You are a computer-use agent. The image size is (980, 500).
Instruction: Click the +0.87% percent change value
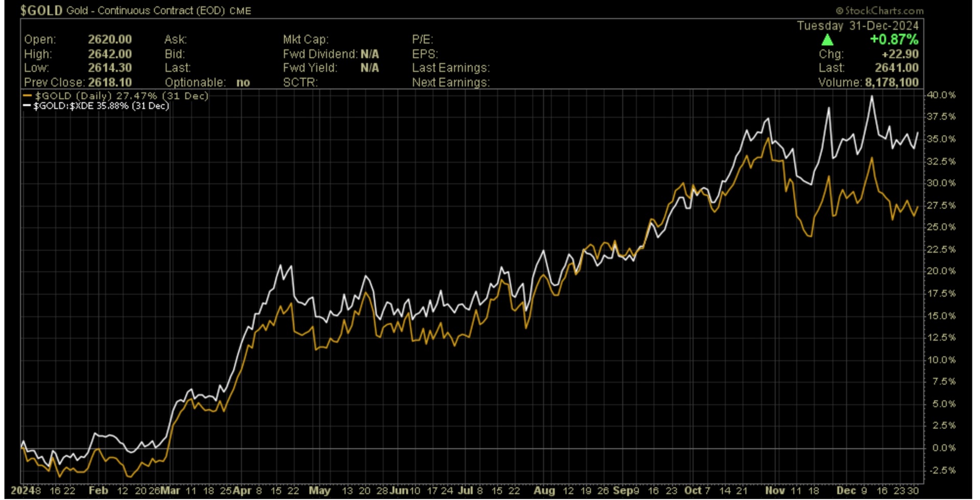(894, 40)
